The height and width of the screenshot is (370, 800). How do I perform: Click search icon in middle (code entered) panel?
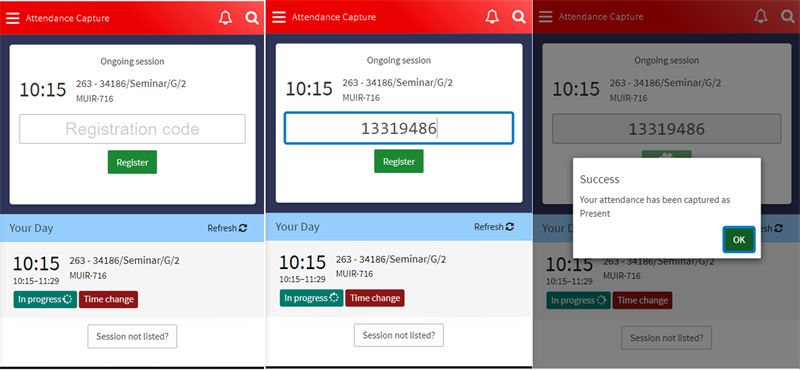pyautogui.click(x=519, y=17)
